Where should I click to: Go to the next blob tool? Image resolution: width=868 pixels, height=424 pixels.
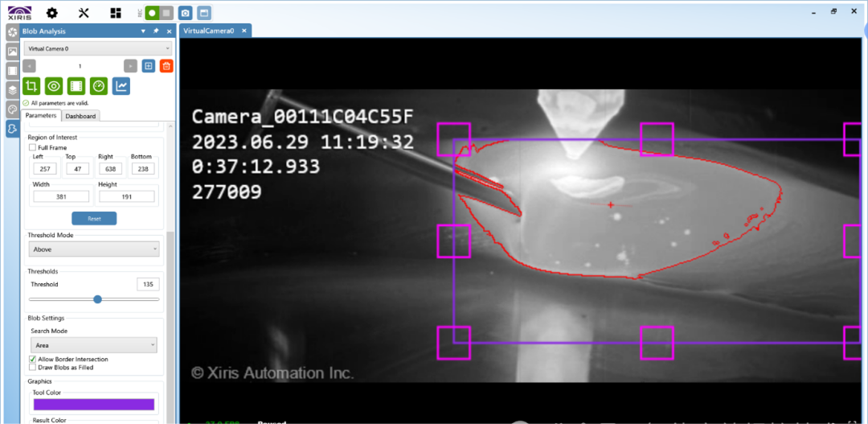click(x=130, y=66)
